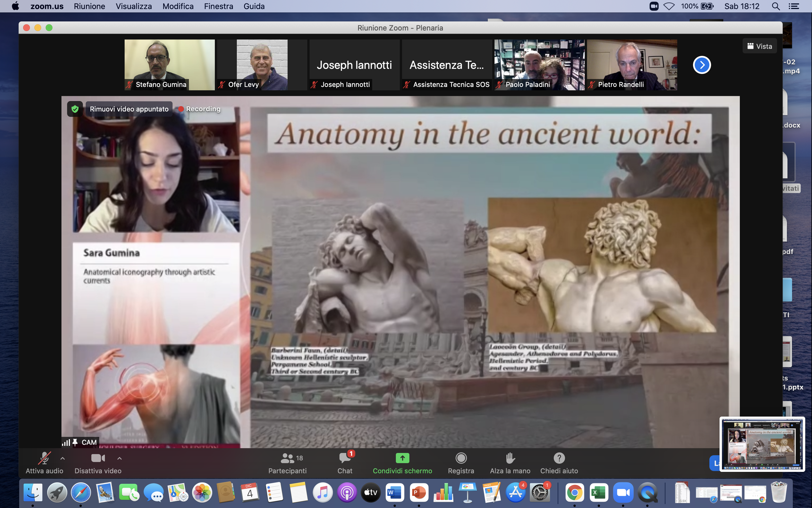Image resolution: width=812 pixels, height=508 pixels.
Task: Open the Chat panel
Action: pos(345,463)
